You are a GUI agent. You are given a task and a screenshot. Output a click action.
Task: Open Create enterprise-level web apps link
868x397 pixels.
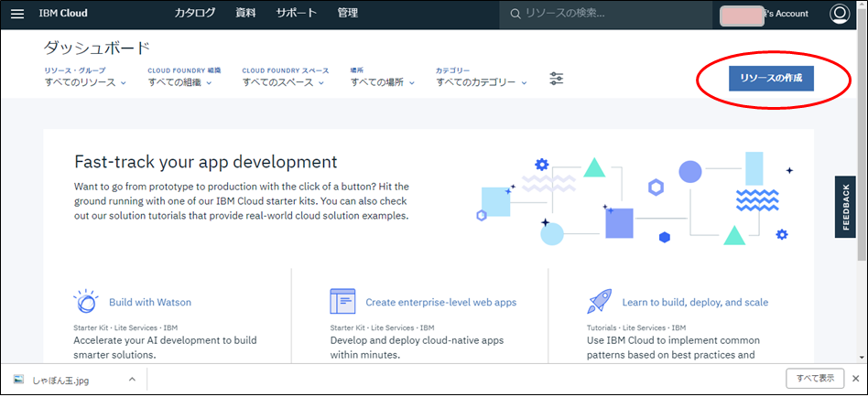(x=441, y=302)
